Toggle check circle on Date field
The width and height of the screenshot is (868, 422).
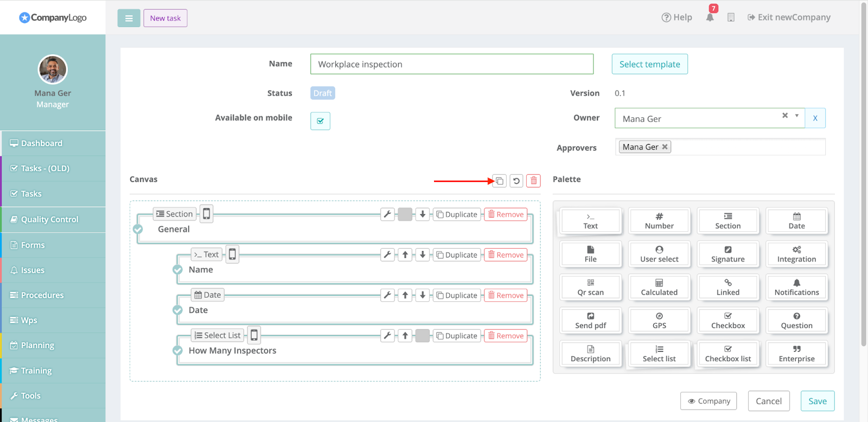[177, 310]
